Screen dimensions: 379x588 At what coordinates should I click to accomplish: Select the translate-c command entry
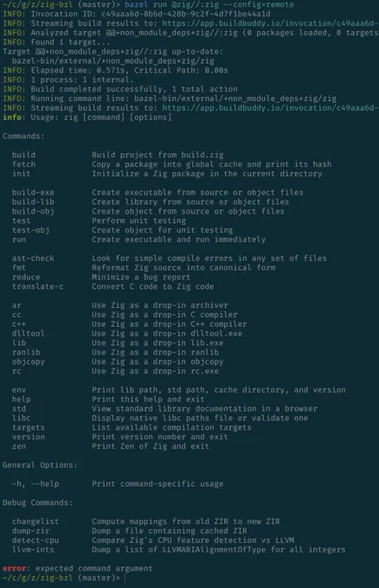pos(38,286)
